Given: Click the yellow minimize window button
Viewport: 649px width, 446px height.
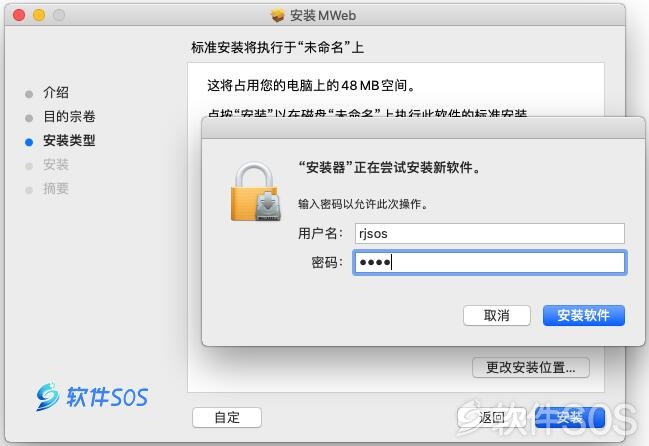Looking at the screenshot, I should 39,15.
